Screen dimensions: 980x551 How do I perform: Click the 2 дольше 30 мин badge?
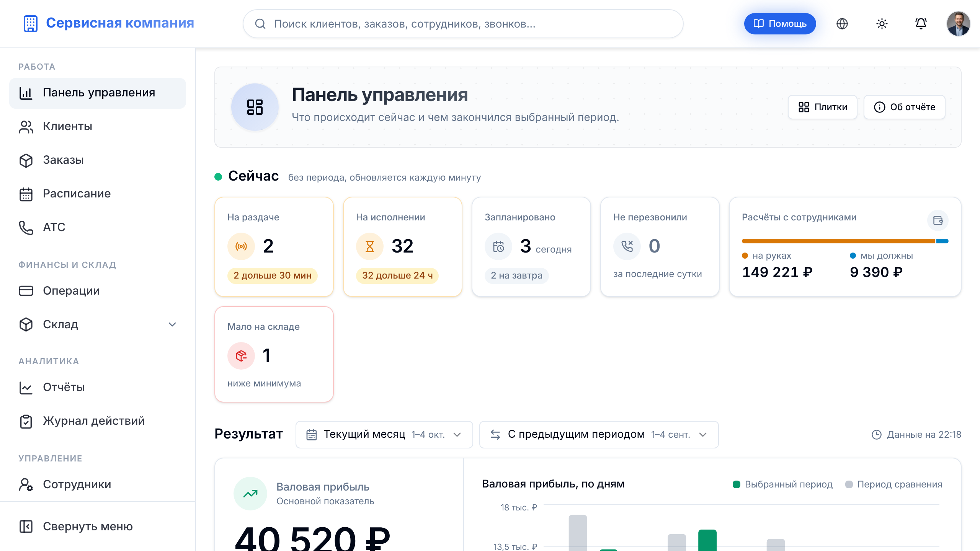[272, 275]
